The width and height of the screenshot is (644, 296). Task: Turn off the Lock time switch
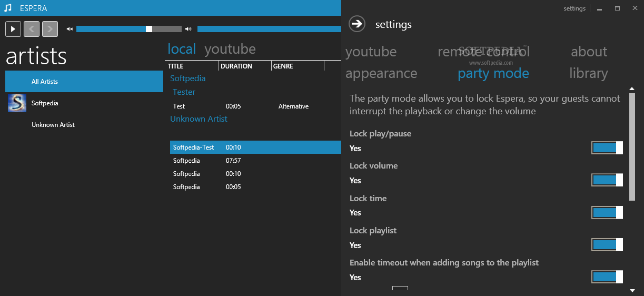click(x=607, y=213)
